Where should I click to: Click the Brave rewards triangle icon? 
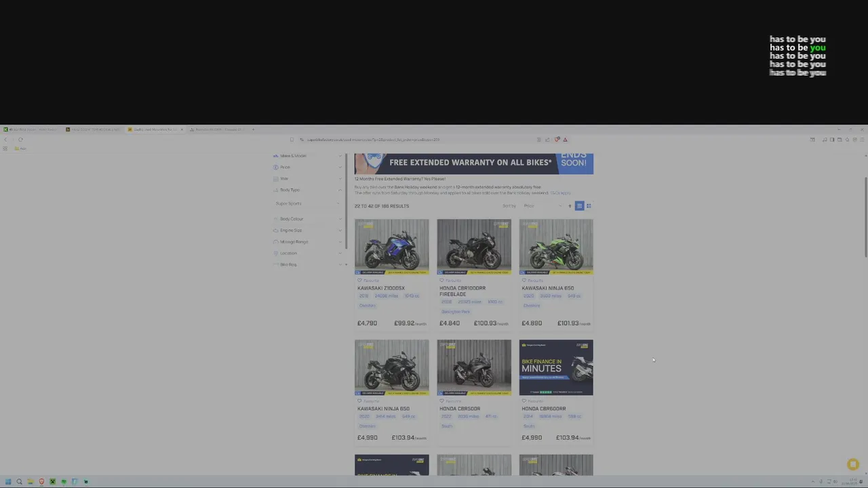pos(565,140)
